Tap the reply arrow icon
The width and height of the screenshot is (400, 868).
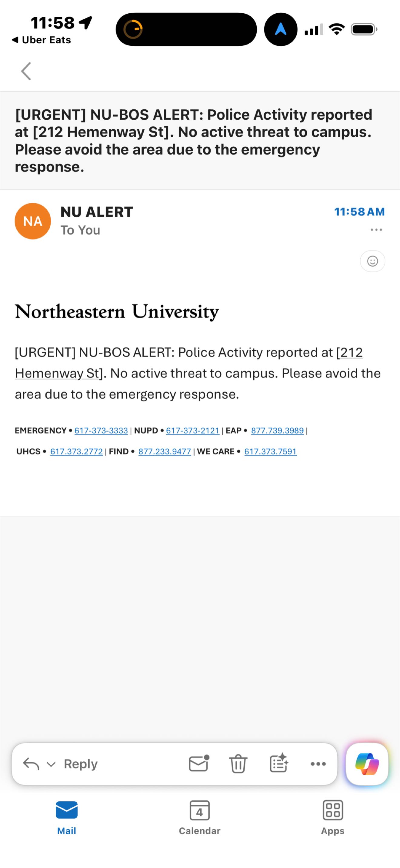point(31,764)
